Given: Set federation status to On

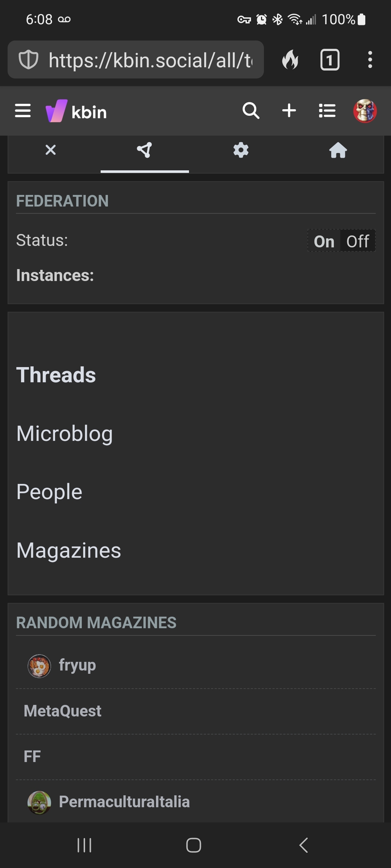Looking at the screenshot, I should [324, 241].
